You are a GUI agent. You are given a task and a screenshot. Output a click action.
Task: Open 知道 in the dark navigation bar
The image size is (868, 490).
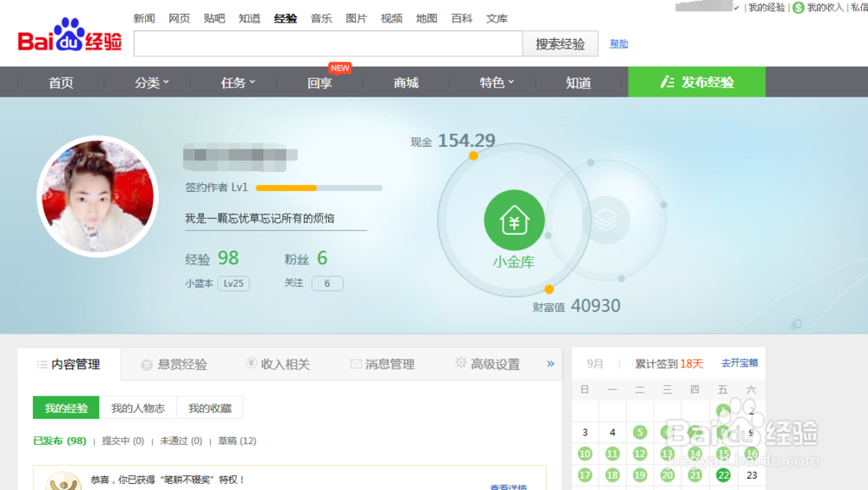578,83
